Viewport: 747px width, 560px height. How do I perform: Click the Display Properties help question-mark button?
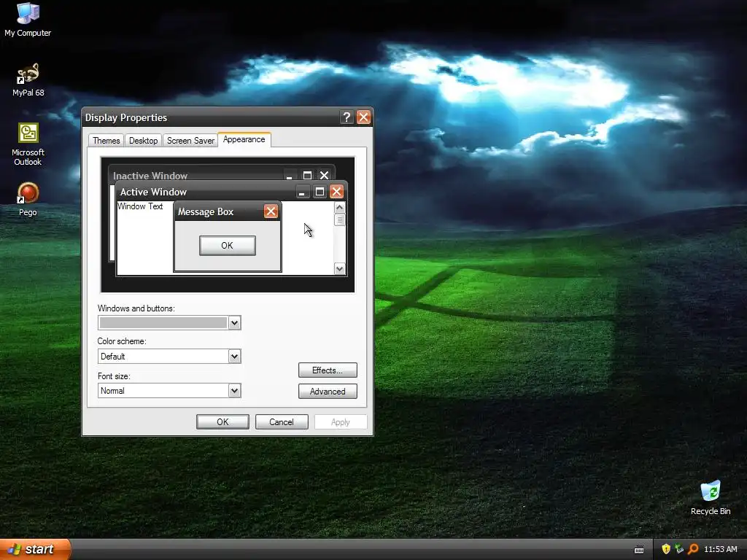pyautogui.click(x=347, y=117)
